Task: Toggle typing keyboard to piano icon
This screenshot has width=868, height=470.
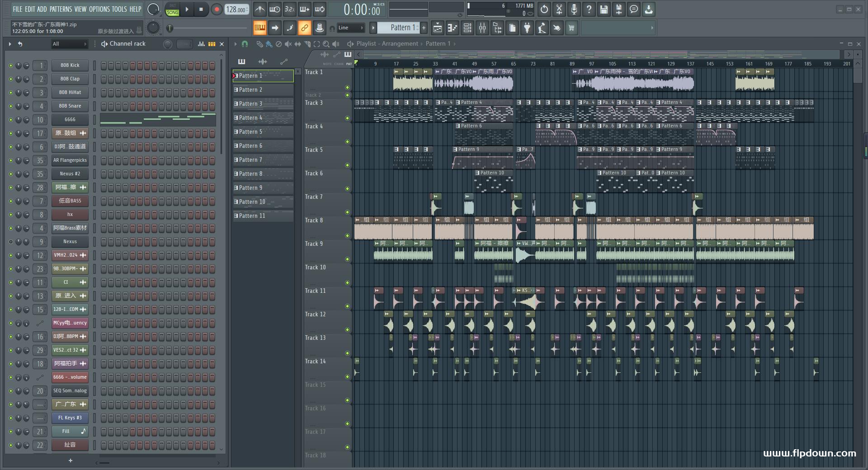Action: 260,28
